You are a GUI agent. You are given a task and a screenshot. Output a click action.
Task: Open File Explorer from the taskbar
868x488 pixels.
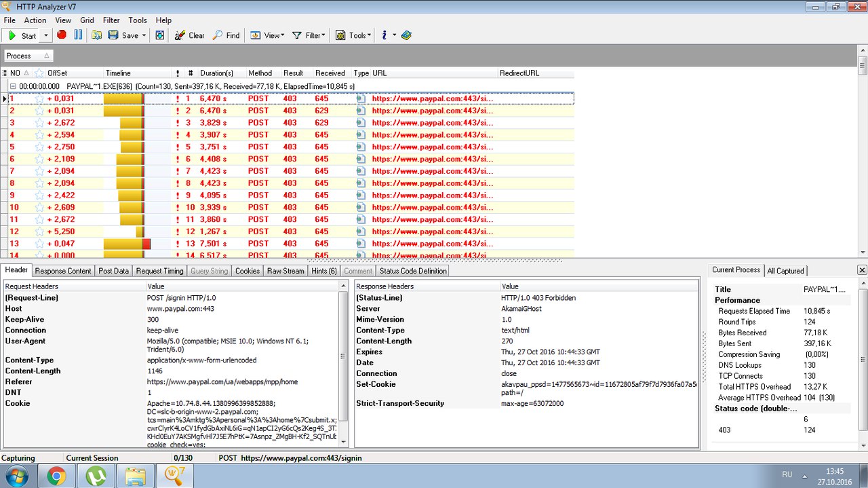(135, 476)
